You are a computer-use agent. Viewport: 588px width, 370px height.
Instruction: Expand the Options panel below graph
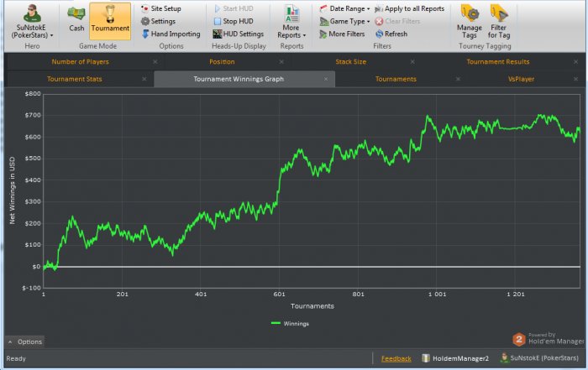(x=24, y=341)
